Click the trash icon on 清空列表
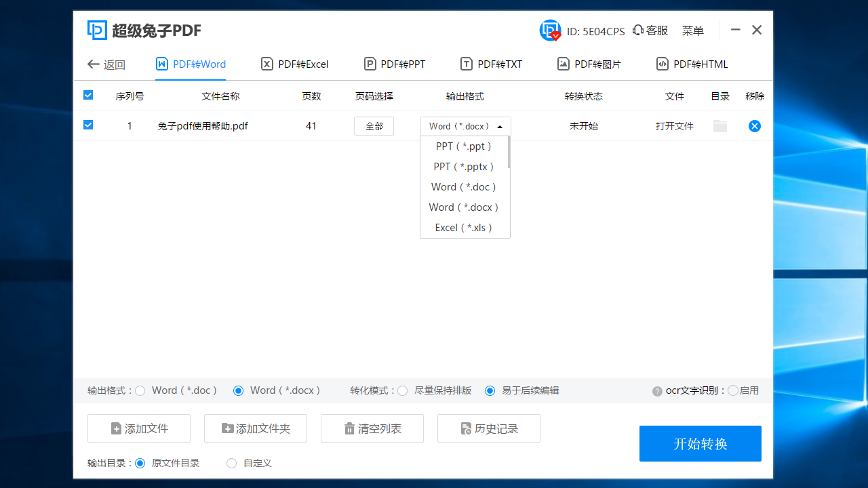 pos(350,428)
